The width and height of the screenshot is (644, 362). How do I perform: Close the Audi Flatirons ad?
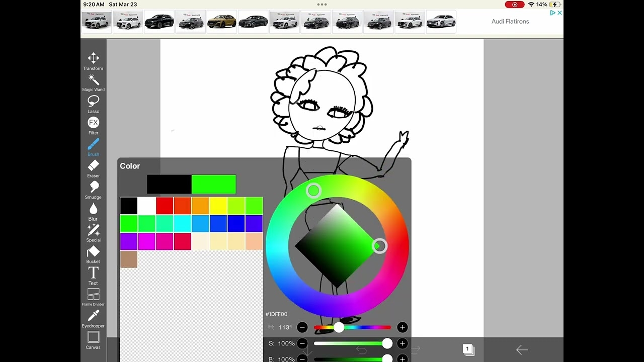click(559, 13)
